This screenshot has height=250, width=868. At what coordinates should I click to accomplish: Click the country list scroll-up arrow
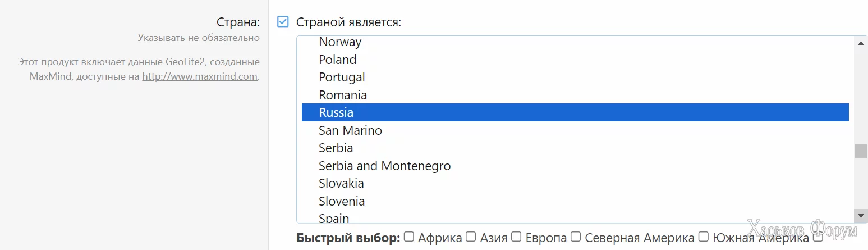[860, 43]
